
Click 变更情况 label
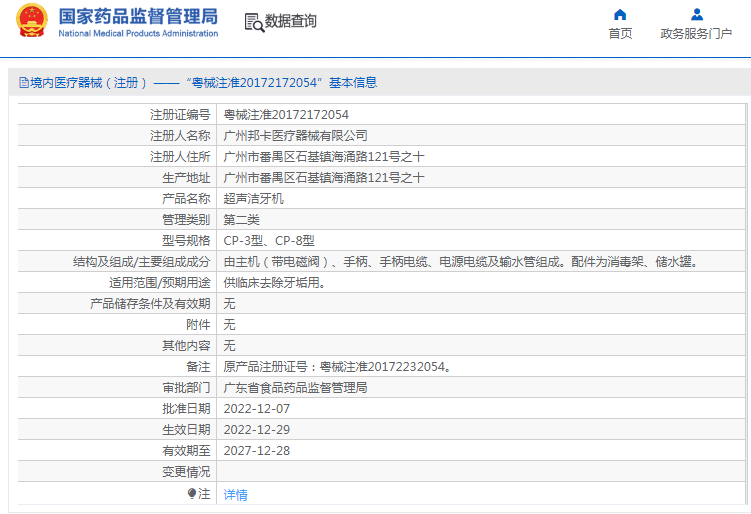(186, 472)
